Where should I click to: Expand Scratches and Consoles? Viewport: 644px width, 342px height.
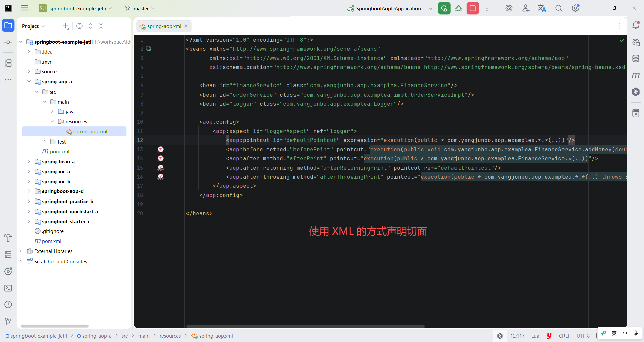pyautogui.click(x=21, y=261)
